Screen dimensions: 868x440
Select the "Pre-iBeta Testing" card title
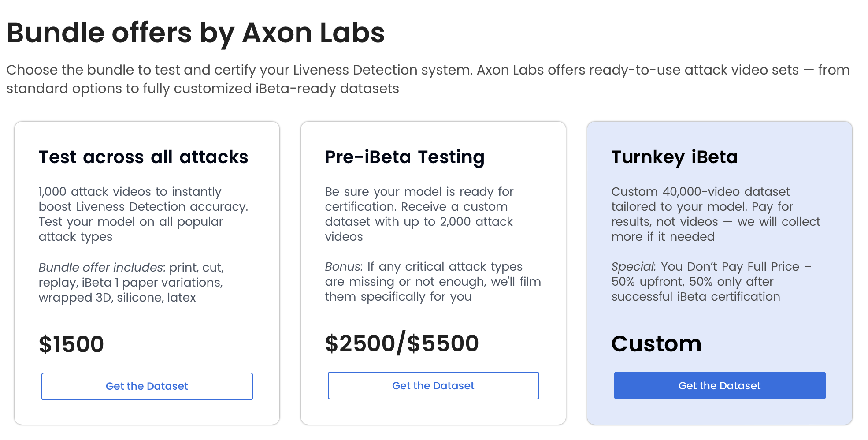click(404, 157)
